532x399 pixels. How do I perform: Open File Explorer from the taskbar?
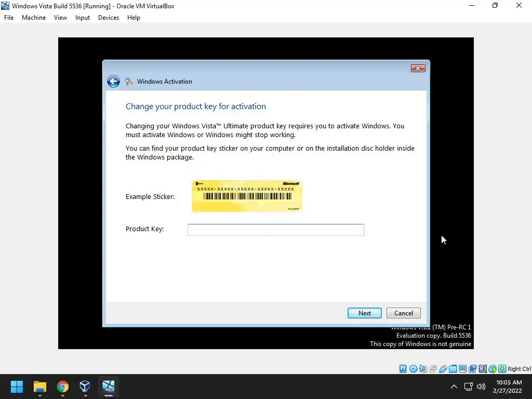(39, 387)
